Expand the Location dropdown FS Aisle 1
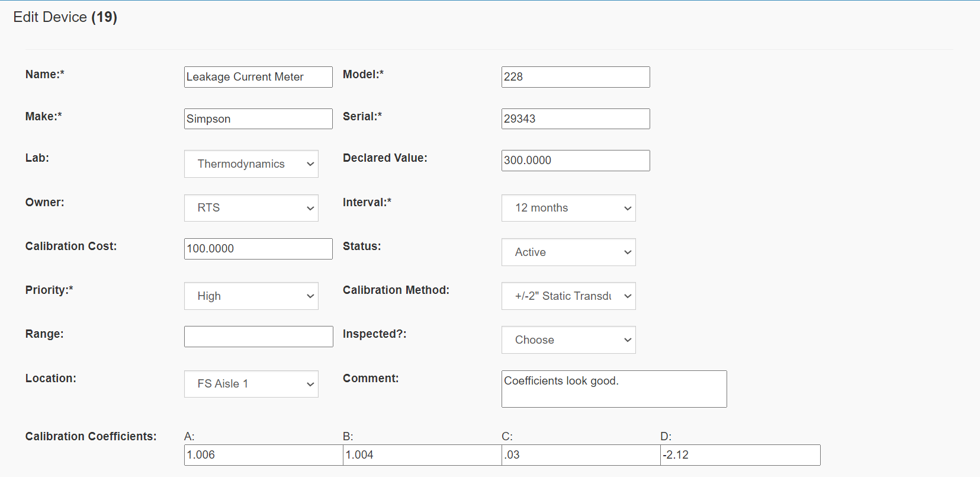 click(x=251, y=384)
